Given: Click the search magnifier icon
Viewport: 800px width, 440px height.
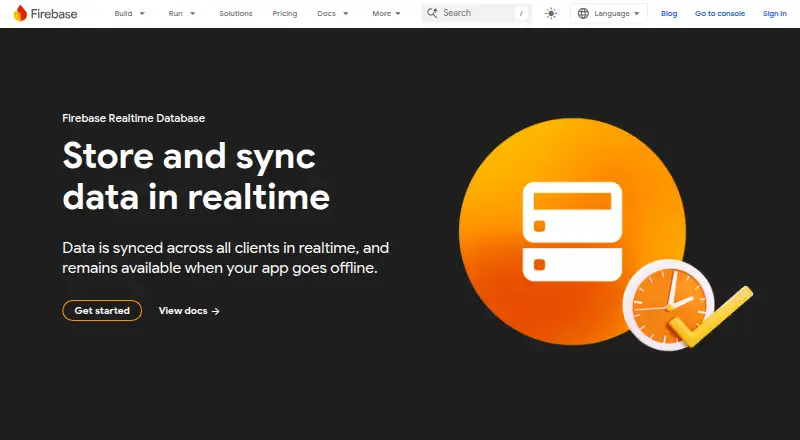Looking at the screenshot, I should click(x=432, y=13).
